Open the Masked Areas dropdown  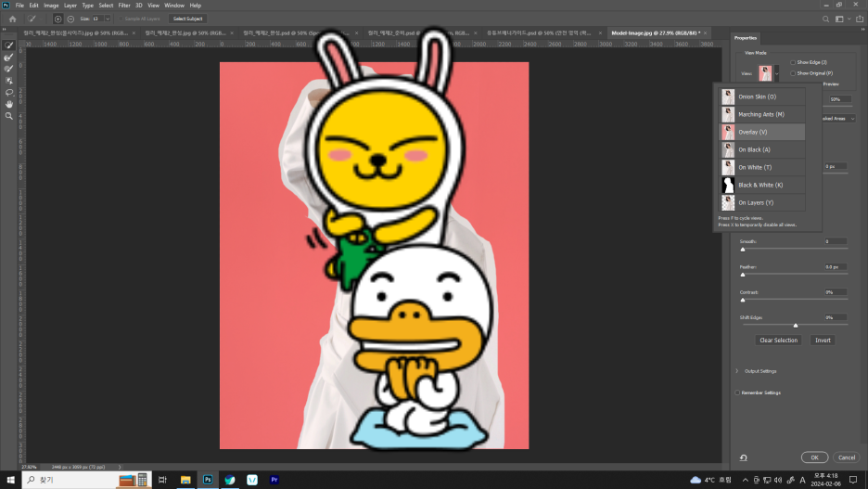coord(837,119)
